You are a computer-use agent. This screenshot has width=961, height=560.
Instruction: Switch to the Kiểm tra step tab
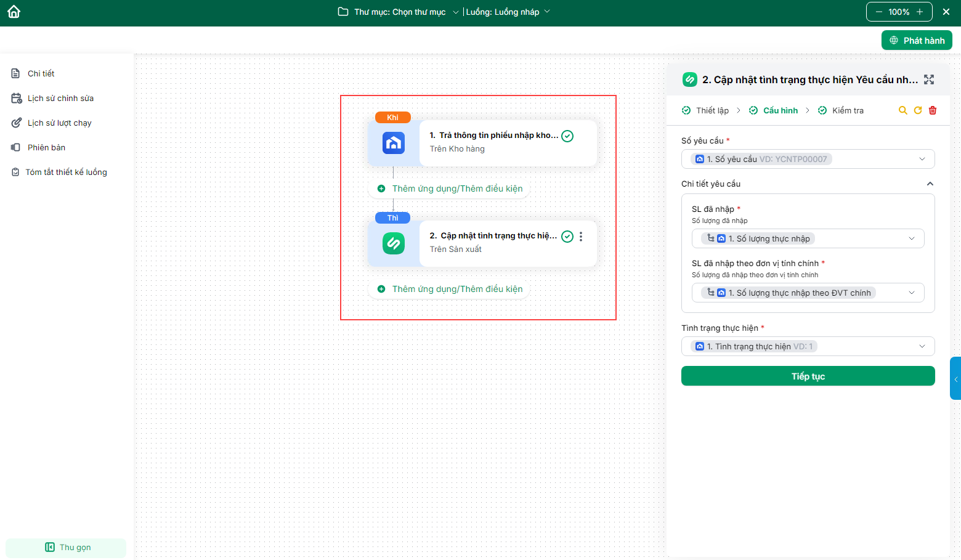847,110
